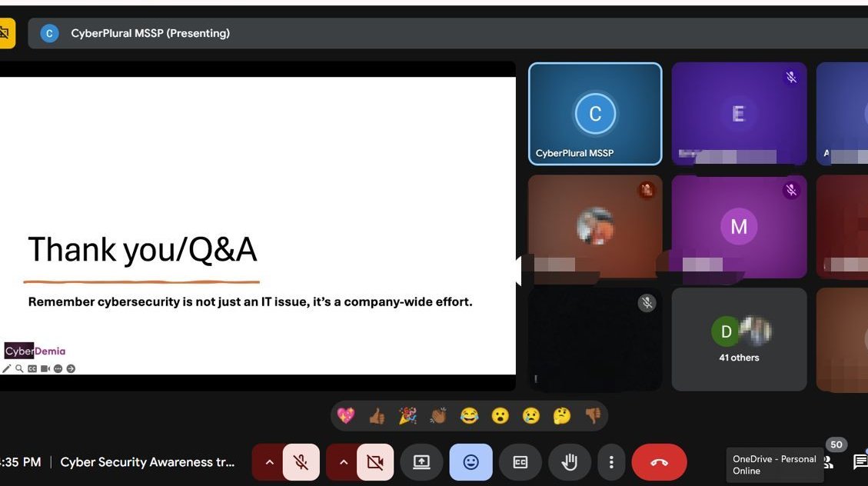Viewport: 868px width, 486px height.
Task: Click the muted mic icon on the dark tile
Action: [647, 303]
